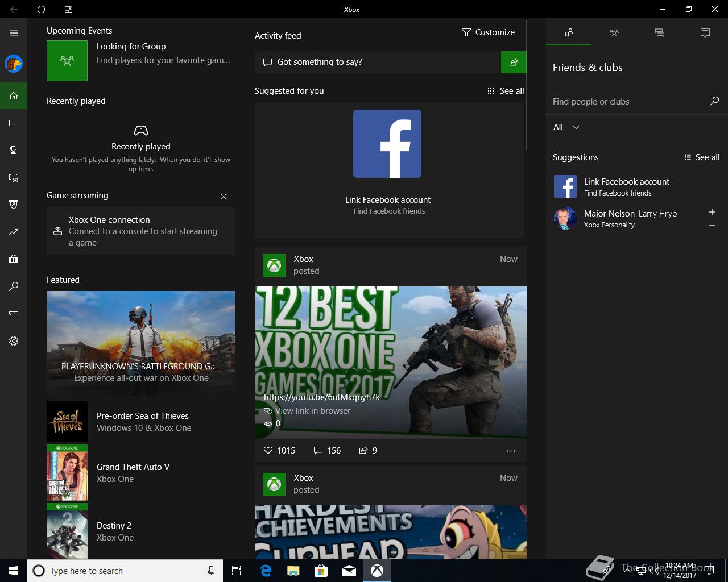Image resolution: width=728 pixels, height=582 pixels.
Task: Like the 12 Best Xbox post
Action: tap(279, 450)
